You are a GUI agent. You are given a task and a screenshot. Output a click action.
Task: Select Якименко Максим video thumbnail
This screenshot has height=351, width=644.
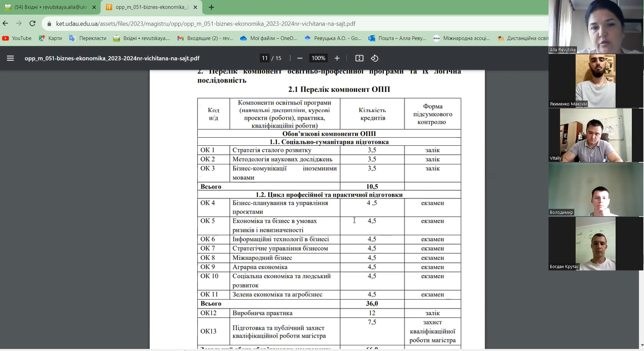click(x=596, y=81)
